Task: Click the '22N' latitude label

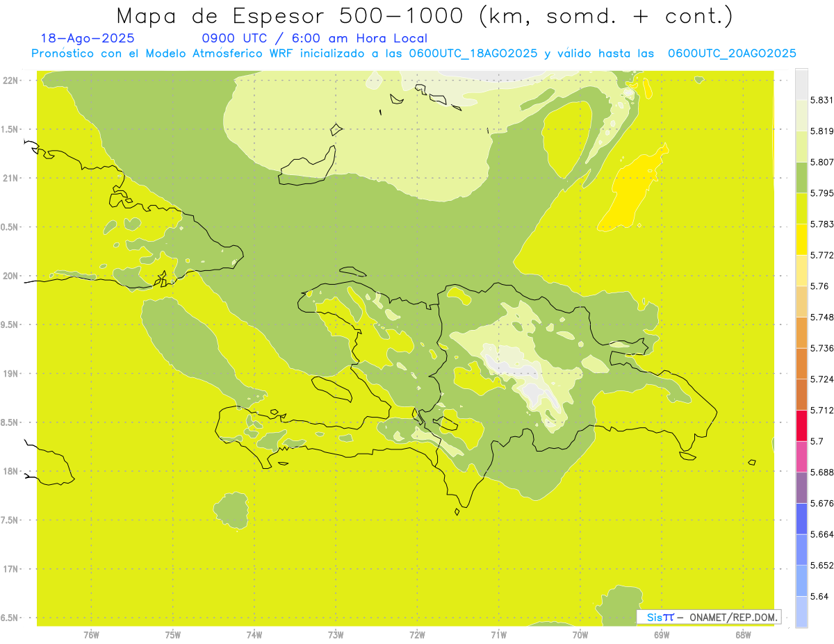Action: tap(10, 81)
